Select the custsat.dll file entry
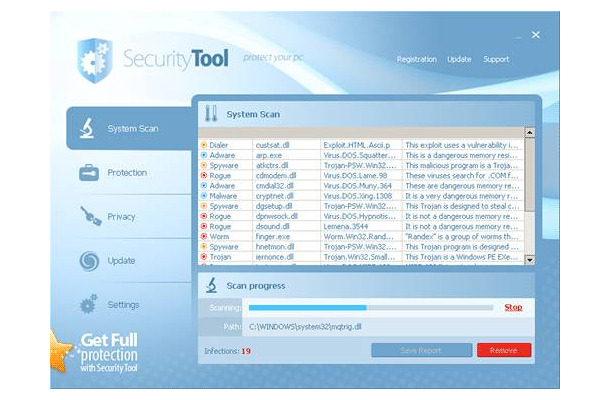The width and height of the screenshot is (610, 400). (x=272, y=145)
